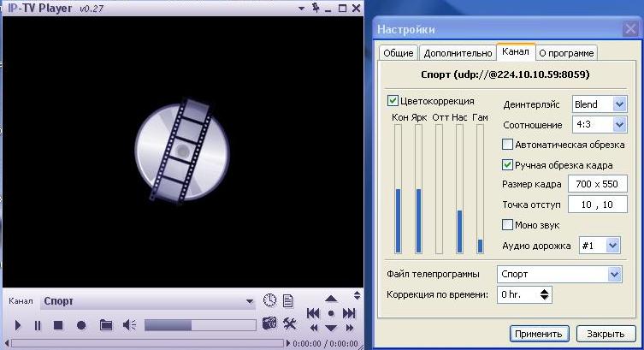Skip to next channel with forward icon
Image resolution: width=644 pixels, height=350 pixels.
click(x=349, y=314)
